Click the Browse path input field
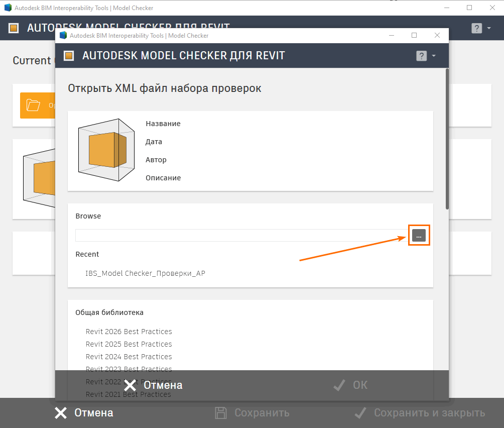The height and width of the screenshot is (428, 504). (x=243, y=236)
